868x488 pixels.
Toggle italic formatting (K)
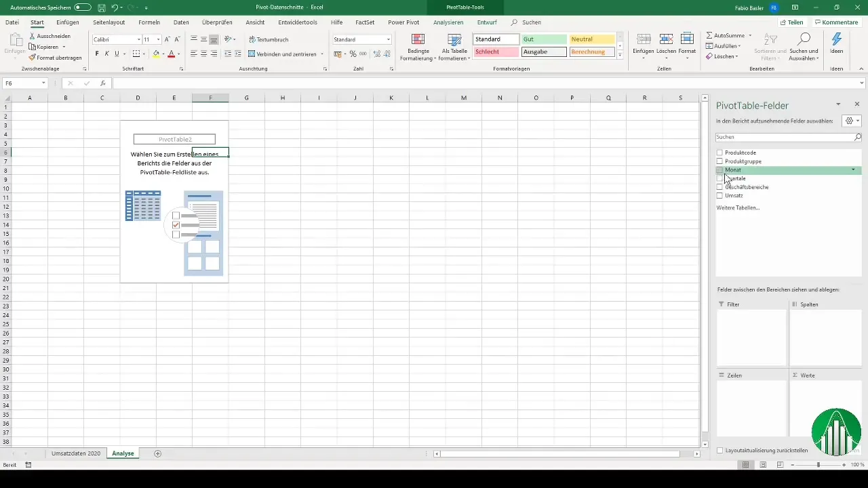[107, 54]
